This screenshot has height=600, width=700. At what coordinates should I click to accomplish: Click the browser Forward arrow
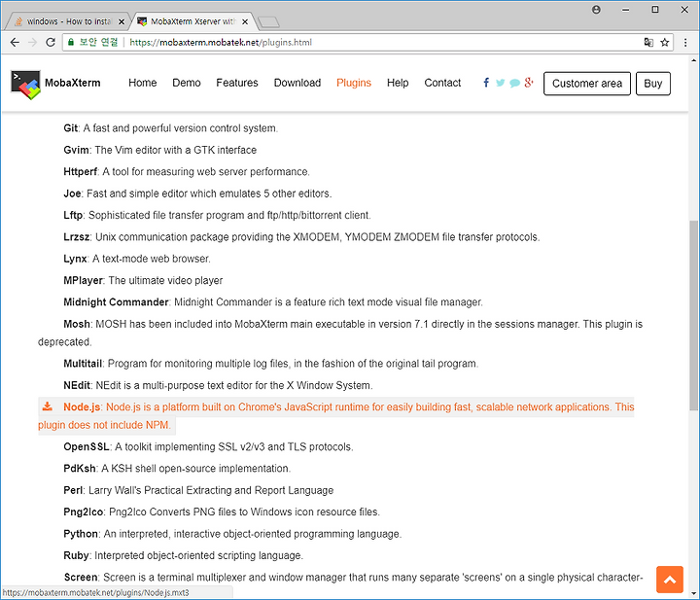[x=33, y=43]
